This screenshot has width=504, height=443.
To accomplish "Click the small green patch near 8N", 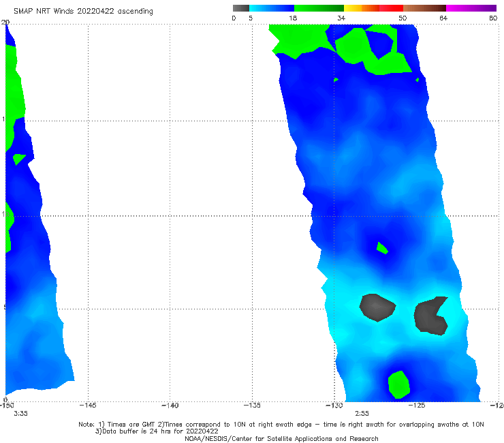I will (x=382, y=248).
